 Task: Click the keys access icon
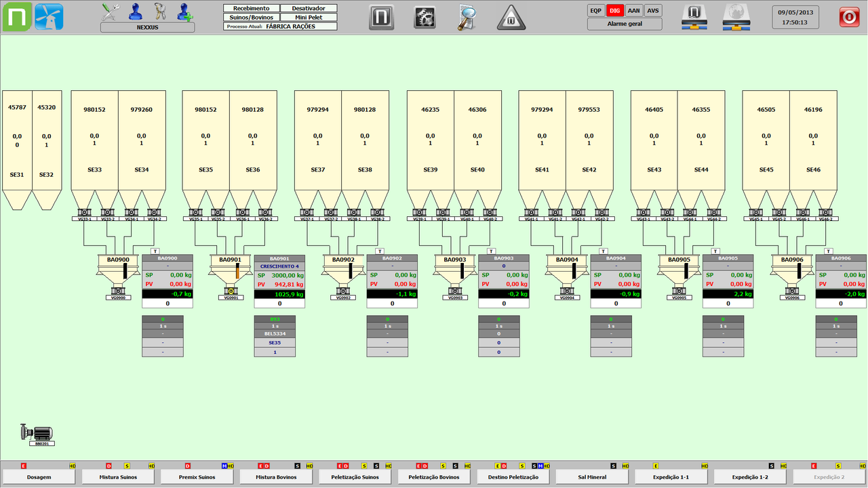[x=160, y=11]
